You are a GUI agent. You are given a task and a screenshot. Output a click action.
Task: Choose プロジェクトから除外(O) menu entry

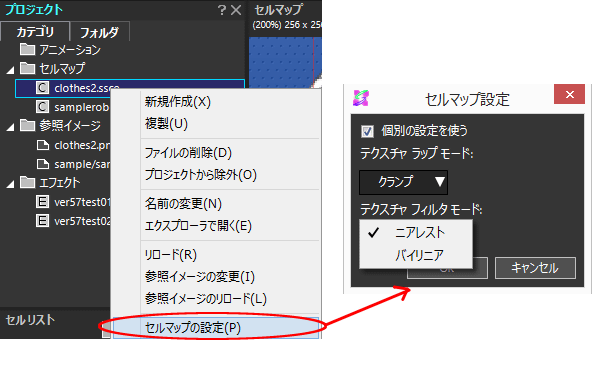[x=216, y=175]
